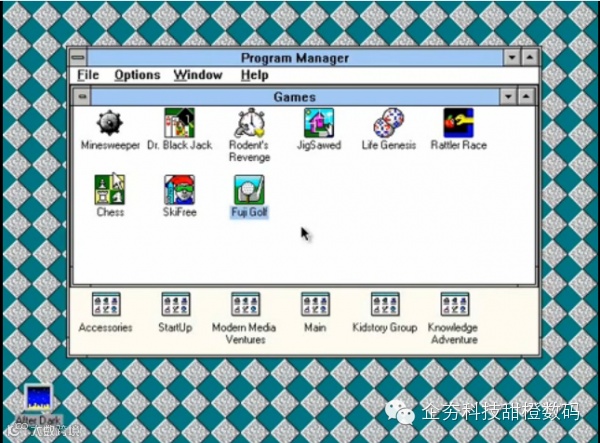The width and height of the screenshot is (600, 443).
Task: Click the Games window title bar
Action: click(x=295, y=97)
